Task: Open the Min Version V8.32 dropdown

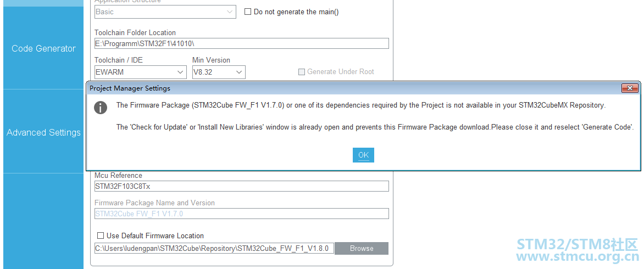Action: (219, 72)
